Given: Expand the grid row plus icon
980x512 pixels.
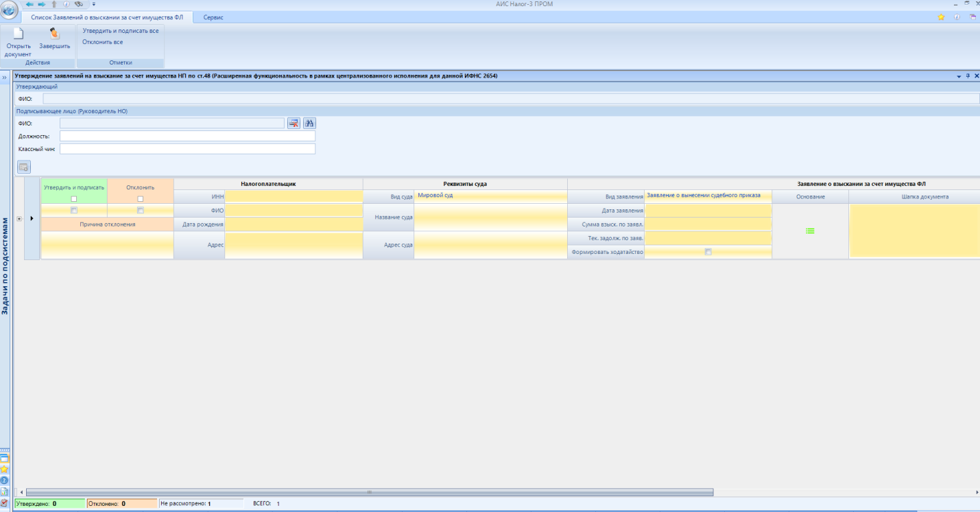Looking at the screenshot, I should [19, 218].
